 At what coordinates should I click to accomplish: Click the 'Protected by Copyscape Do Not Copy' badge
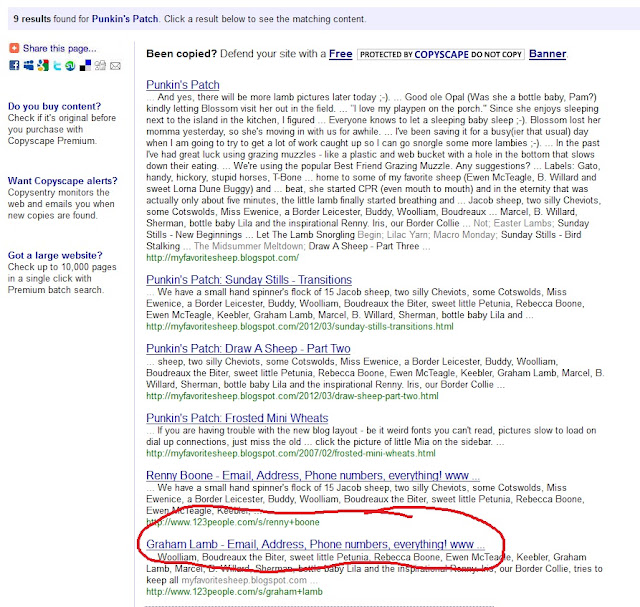[441, 54]
